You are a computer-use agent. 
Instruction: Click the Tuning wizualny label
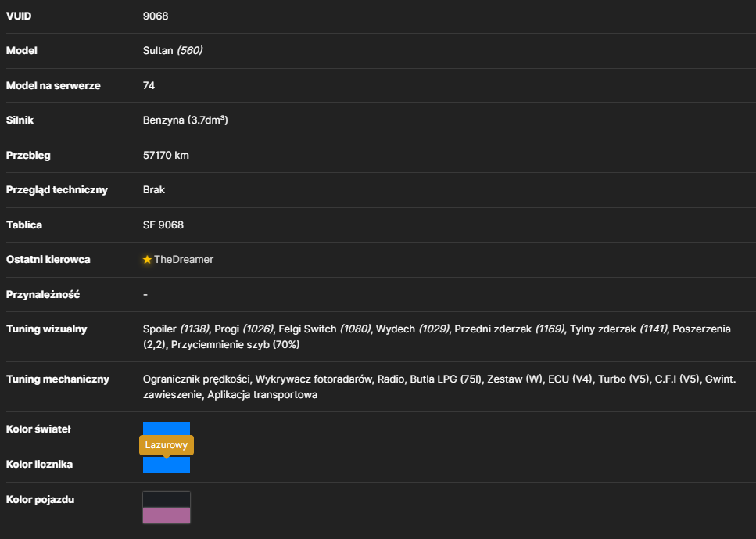[47, 329]
